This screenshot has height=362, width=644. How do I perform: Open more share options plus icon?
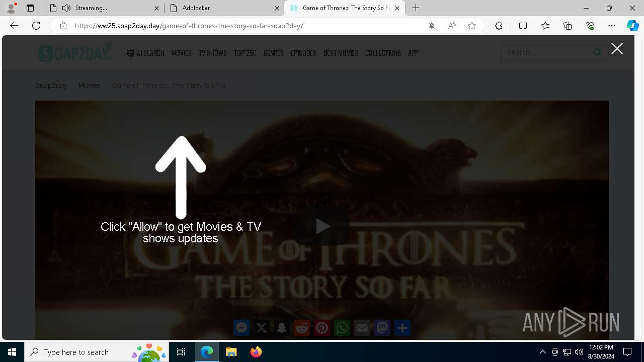coord(403,328)
